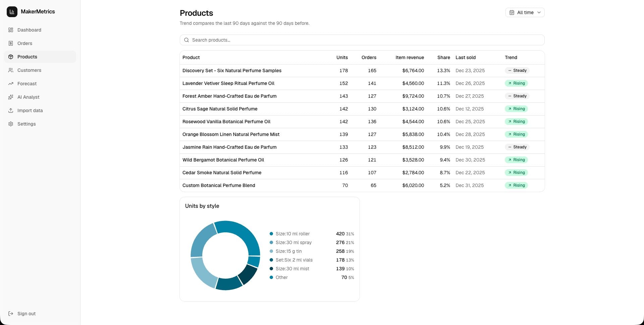
Task: Click the Other legend entry
Action: [x=312, y=277]
